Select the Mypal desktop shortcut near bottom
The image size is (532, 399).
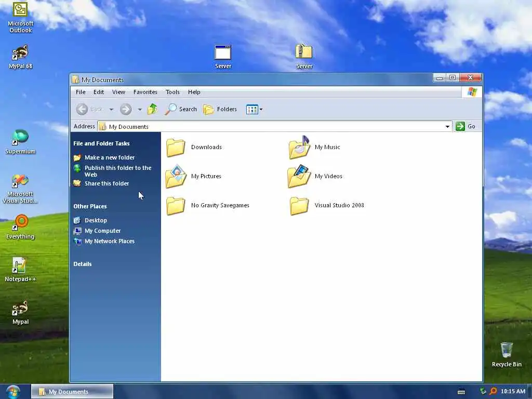tap(20, 312)
